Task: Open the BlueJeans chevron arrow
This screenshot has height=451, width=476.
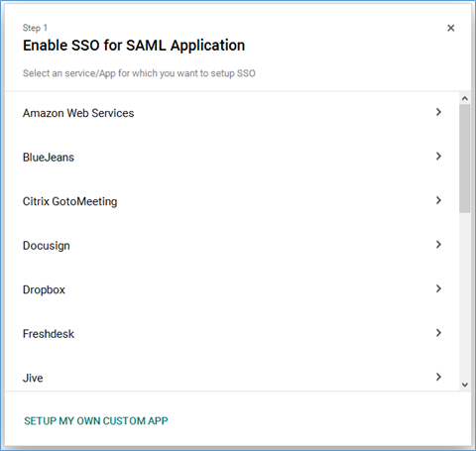Action: pos(438,157)
